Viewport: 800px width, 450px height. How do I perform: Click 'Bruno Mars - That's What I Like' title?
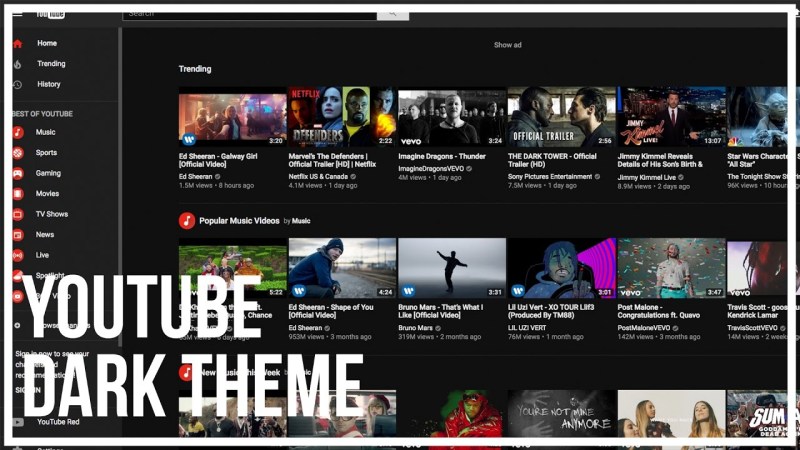(441, 311)
